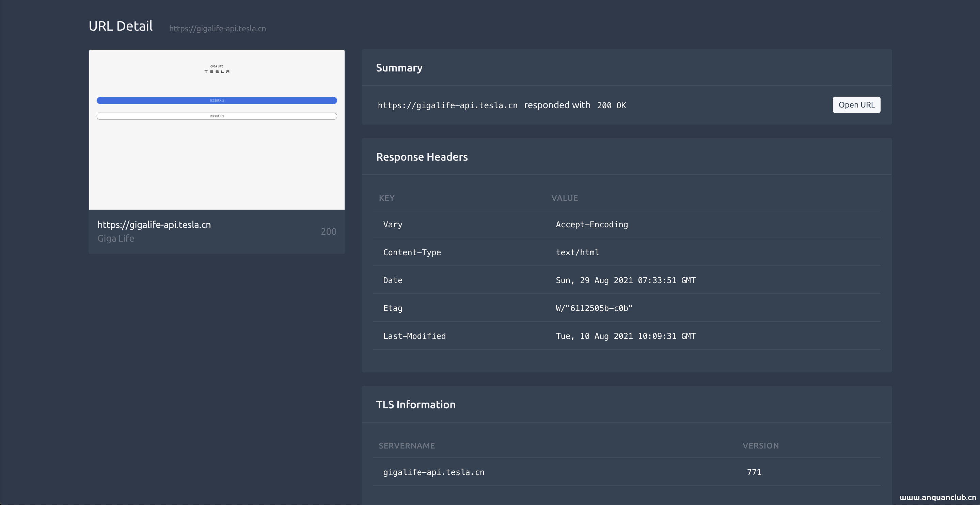The image size is (980, 505).
Task: Click the VERSION column header
Action: pyautogui.click(x=760, y=446)
